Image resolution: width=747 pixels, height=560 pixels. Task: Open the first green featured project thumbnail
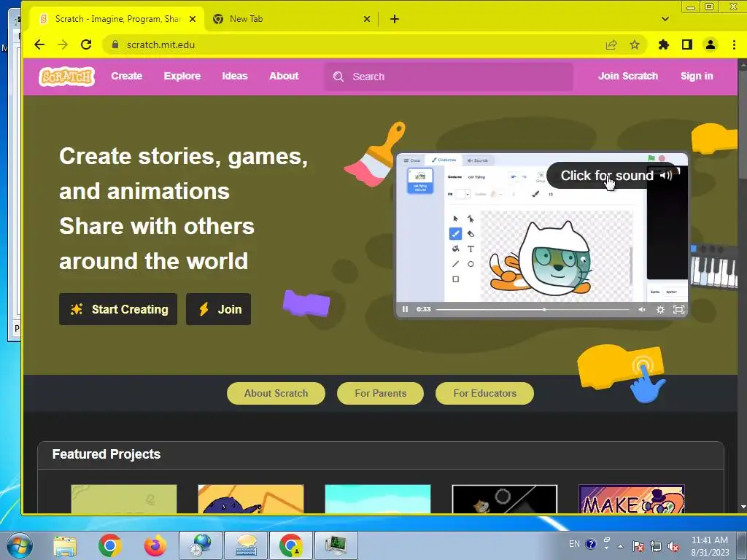pyautogui.click(x=124, y=499)
